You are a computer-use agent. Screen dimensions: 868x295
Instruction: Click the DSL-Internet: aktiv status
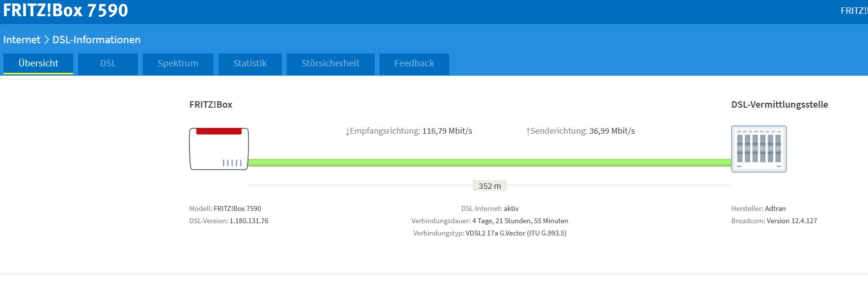pos(490,208)
